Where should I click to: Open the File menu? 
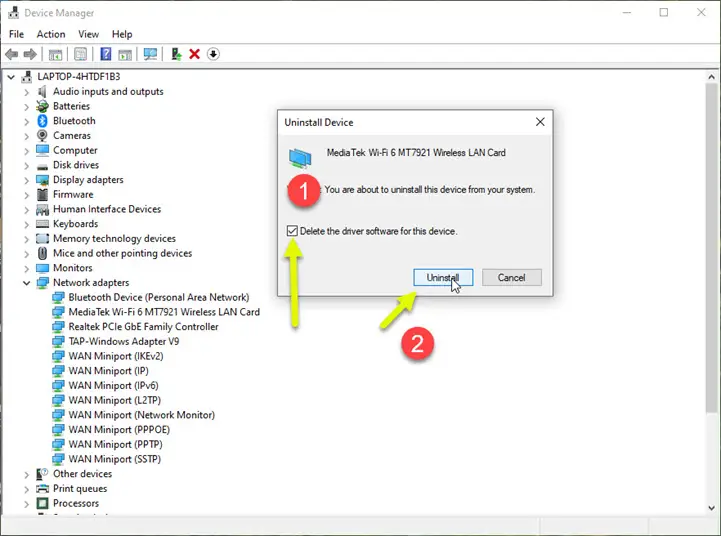17,34
